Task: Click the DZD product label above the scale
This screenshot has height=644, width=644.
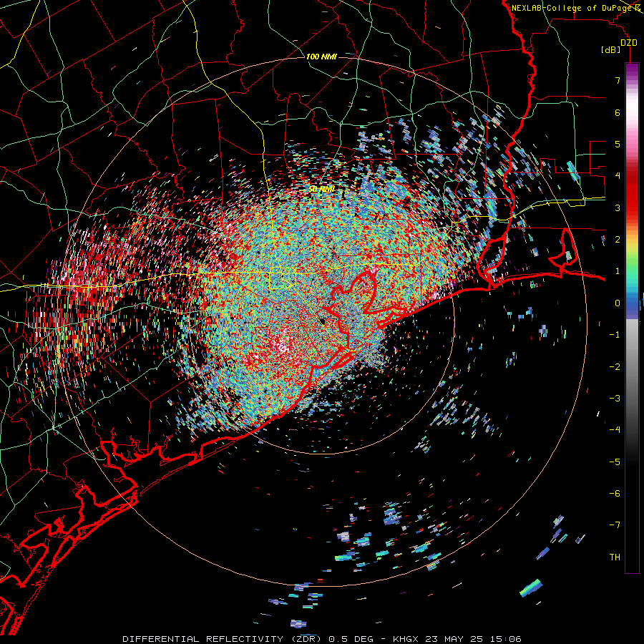Action: click(628, 43)
